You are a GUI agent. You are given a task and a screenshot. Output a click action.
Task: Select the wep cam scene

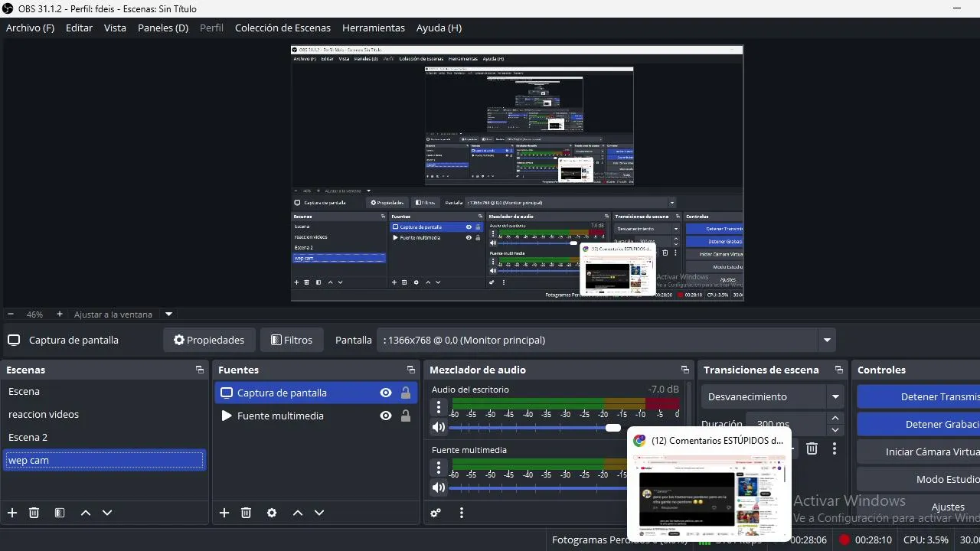104,460
